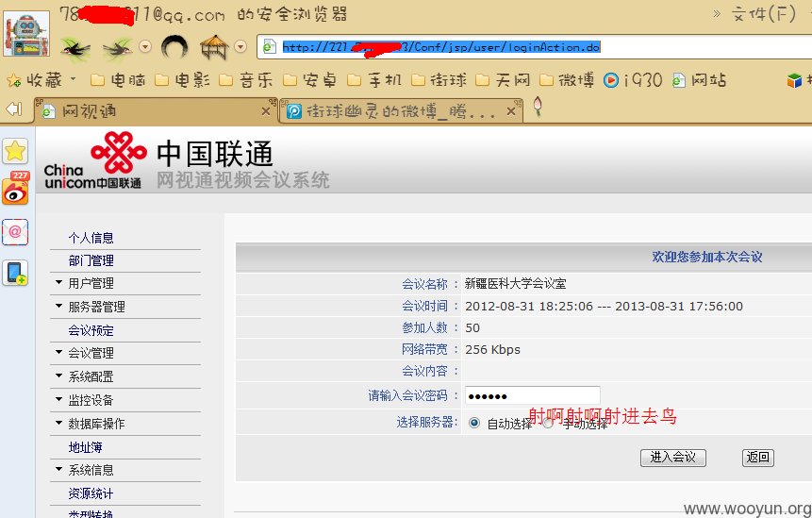Open the i930 bookmark
Screen dimensions: 812x518
click(633, 80)
